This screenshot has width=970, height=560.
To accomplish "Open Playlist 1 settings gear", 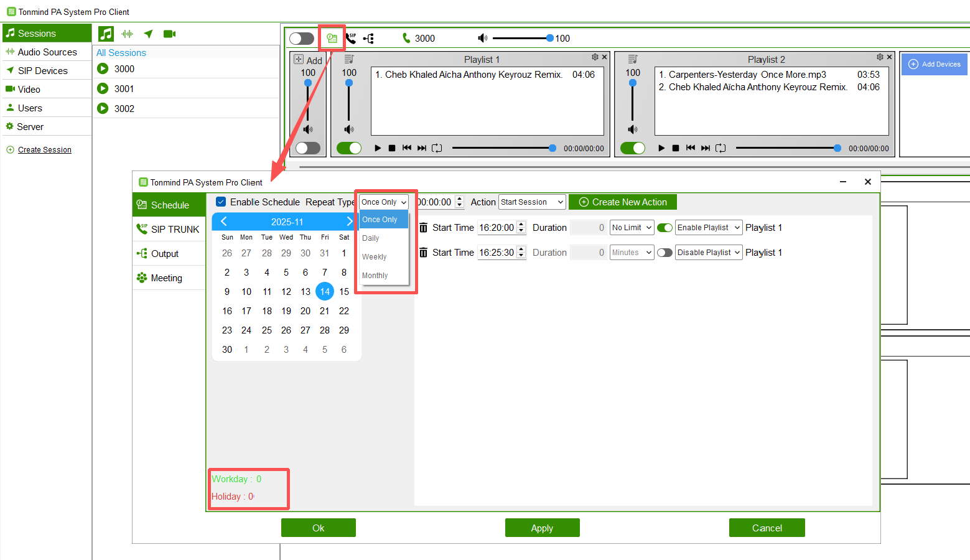I will (595, 57).
